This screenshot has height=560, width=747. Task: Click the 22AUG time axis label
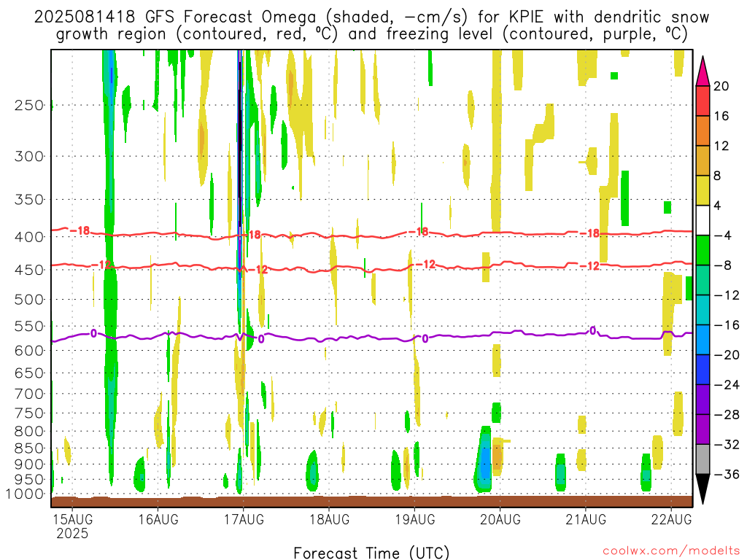click(x=671, y=519)
